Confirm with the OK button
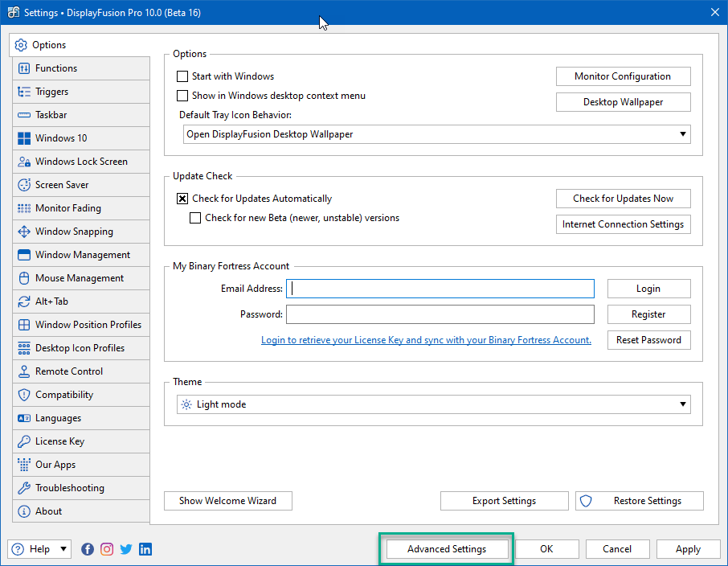Viewport: 728px width, 566px height. click(x=547, y=549)
